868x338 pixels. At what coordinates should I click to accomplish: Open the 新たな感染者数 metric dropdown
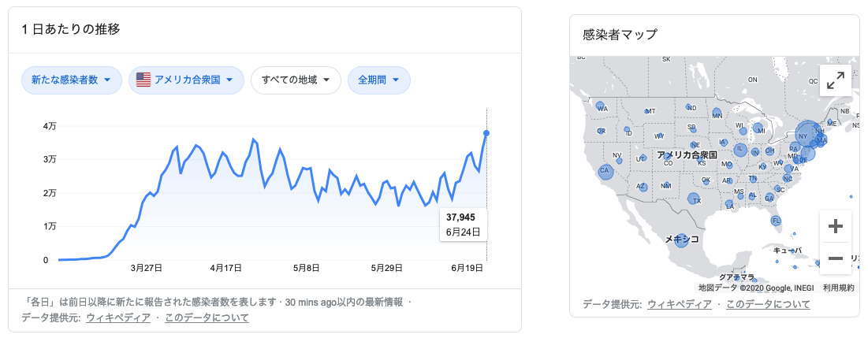click(x=72, y=80)
